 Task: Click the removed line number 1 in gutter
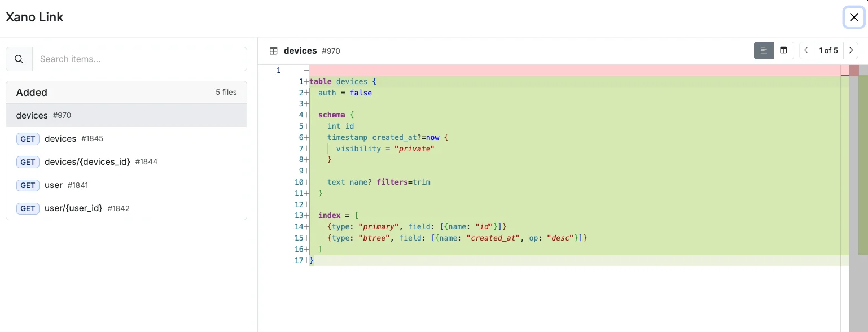[278, 70]
